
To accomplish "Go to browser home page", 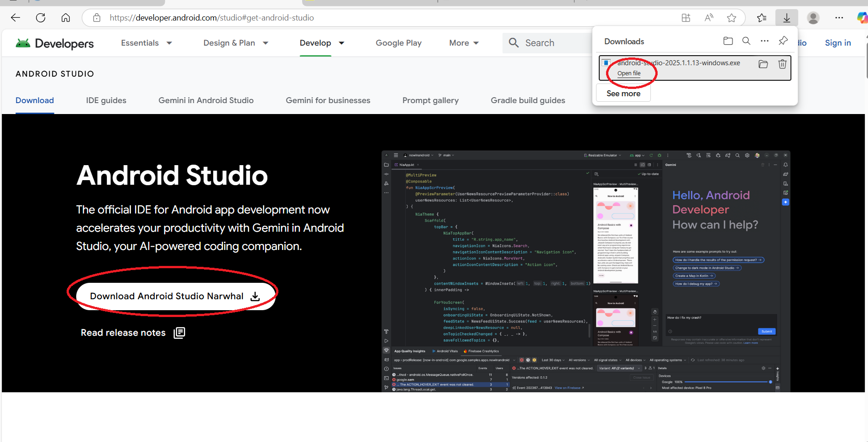I will point(66,18).
